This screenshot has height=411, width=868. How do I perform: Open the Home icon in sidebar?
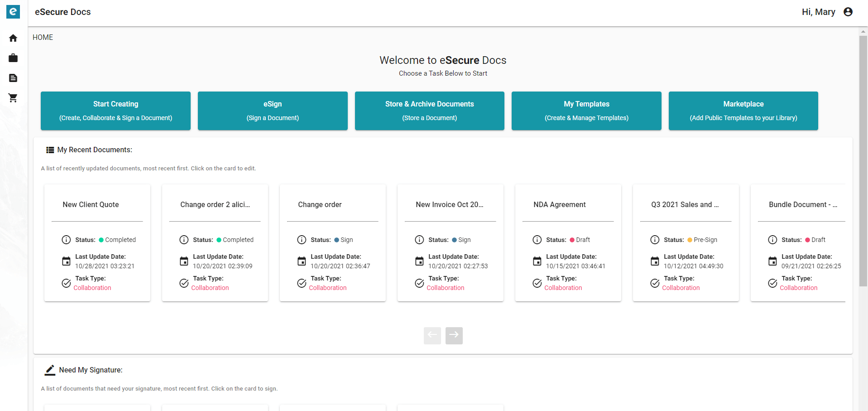[13, 38]
